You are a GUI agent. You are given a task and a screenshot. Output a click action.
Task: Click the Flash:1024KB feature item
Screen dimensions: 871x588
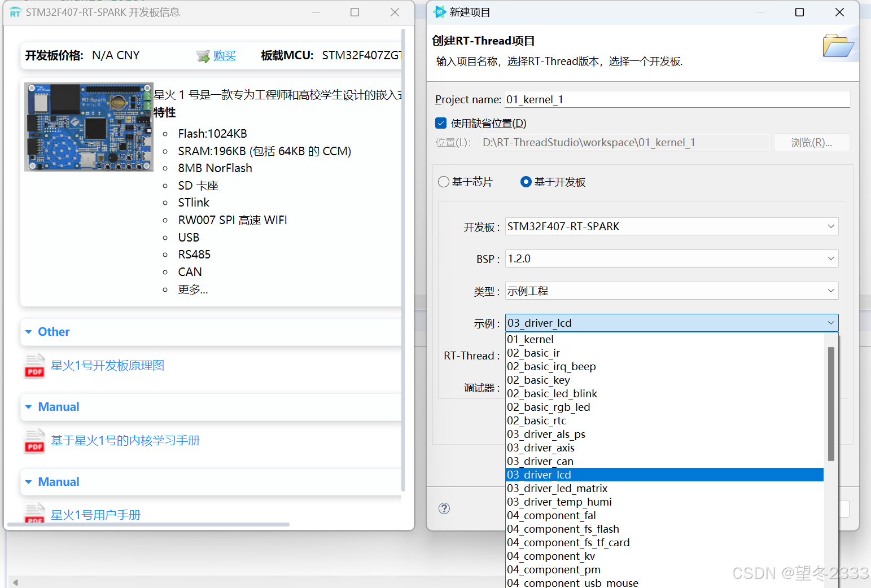point(213,134)
